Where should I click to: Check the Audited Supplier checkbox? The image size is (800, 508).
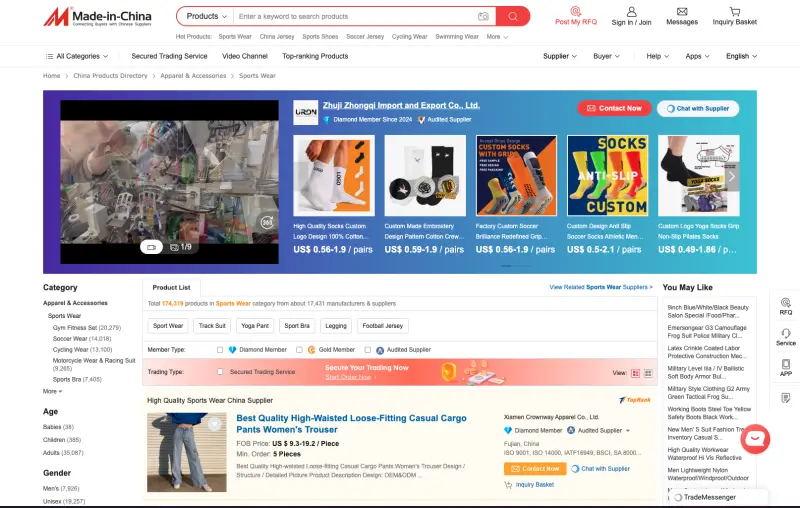coord(368,350)
